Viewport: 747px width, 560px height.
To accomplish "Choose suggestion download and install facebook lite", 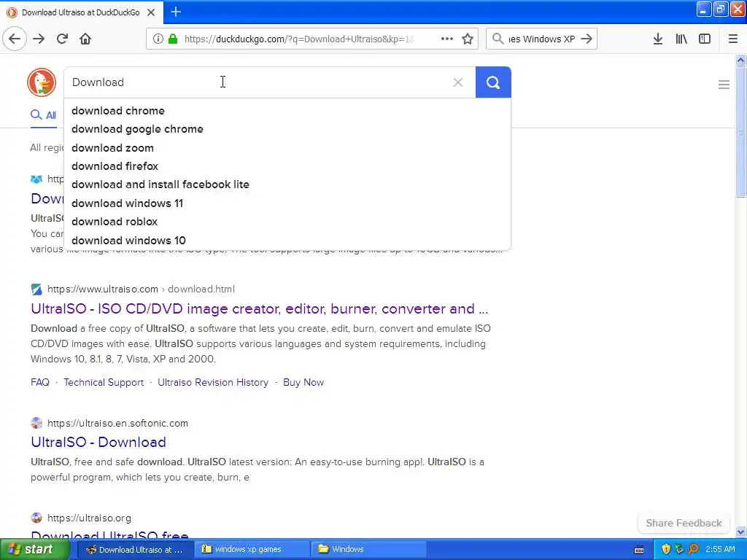I will point(287,184).
